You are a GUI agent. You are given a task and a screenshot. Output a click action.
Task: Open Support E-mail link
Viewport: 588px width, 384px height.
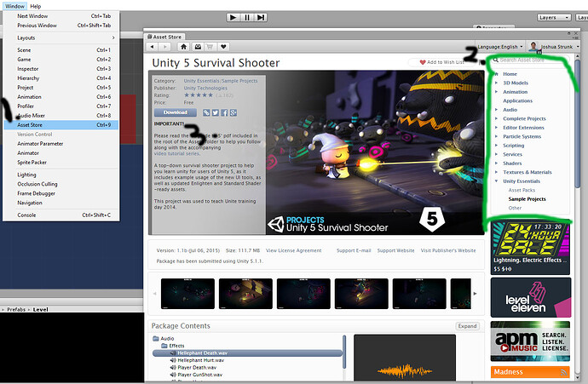coord(354,250)
